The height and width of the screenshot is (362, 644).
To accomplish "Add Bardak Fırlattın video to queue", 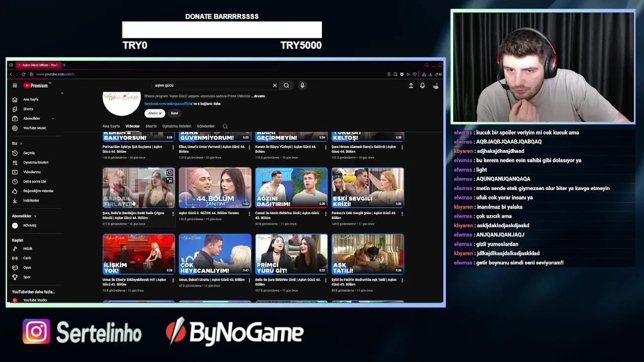I will point(170,180).
